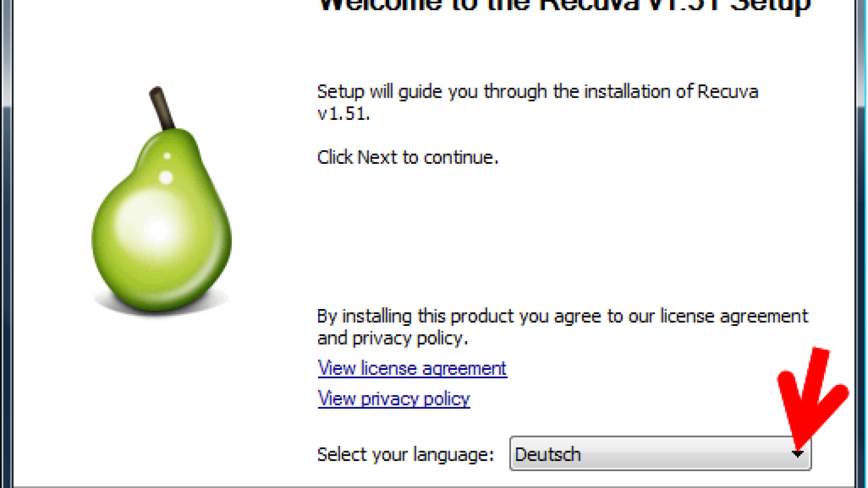868x488 pixels.
Task: Click the "and privacy policy." text line
Action: pyautogui.click(x=393, y=338)
